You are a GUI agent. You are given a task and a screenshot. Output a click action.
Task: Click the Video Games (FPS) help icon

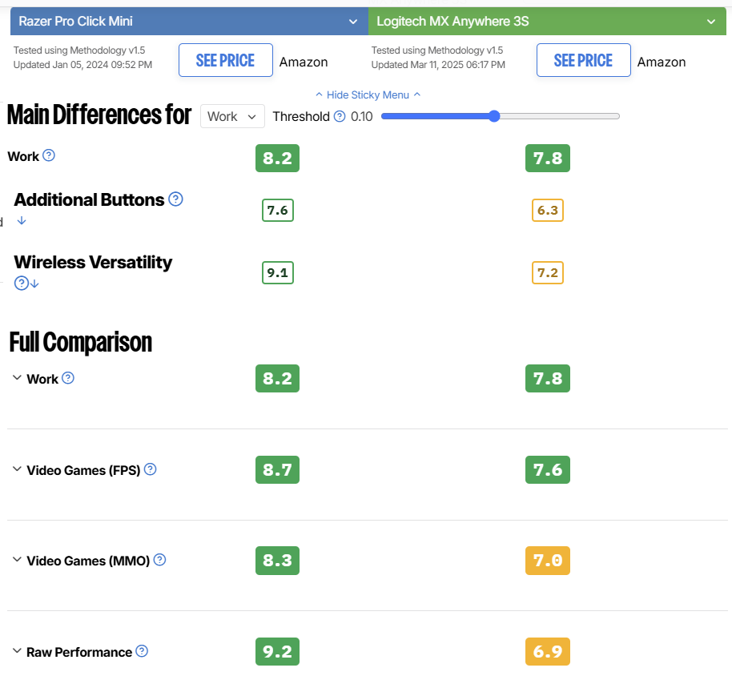coord(150,469)
